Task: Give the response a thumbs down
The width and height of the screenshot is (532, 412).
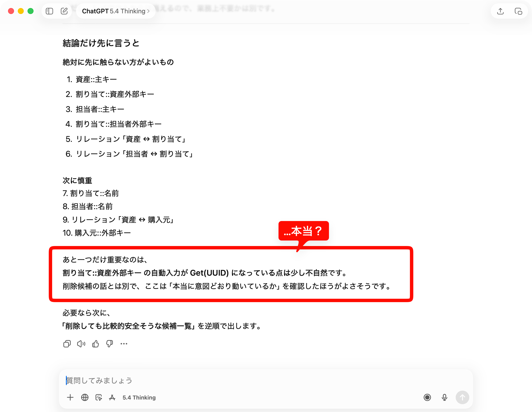Action: [x=110, y=344]
